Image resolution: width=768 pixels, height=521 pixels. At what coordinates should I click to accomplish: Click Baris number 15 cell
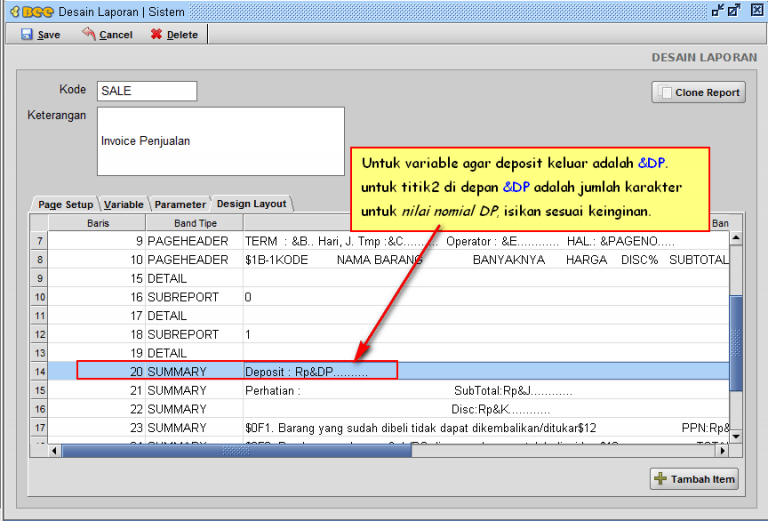coord(97,278)
